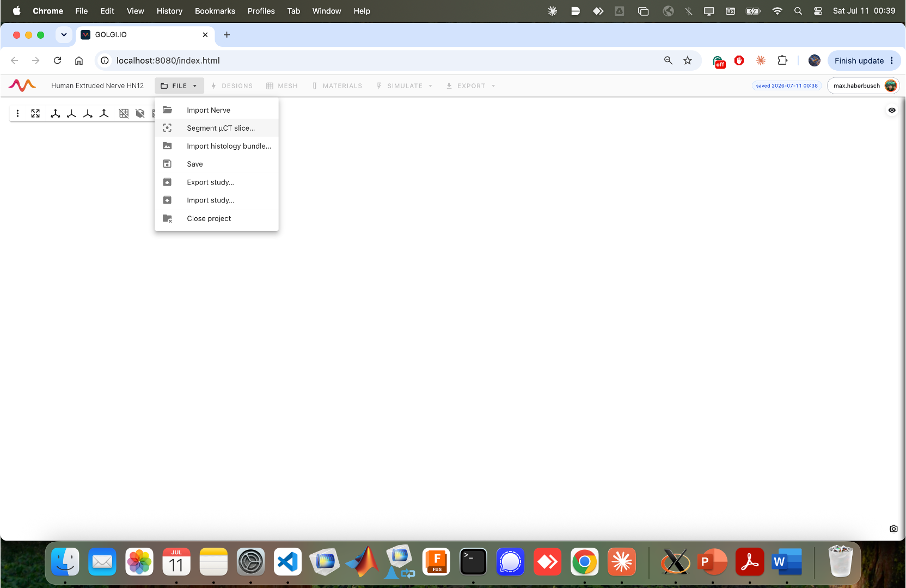This screenshot has width=906, height=588.
Task: Click the GOLGI.IO wave logo
Action: pyautogui.click(x=22, y=85)
